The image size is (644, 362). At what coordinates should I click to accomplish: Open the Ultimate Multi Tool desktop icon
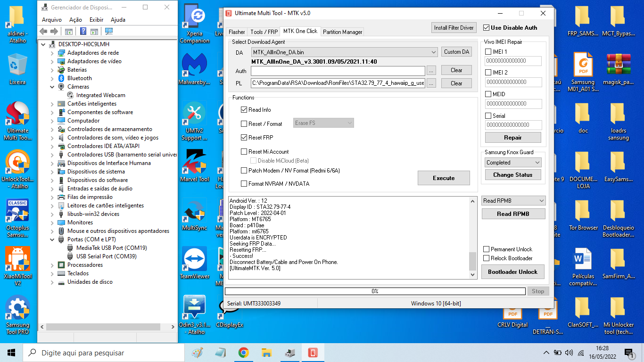[17, 121]
